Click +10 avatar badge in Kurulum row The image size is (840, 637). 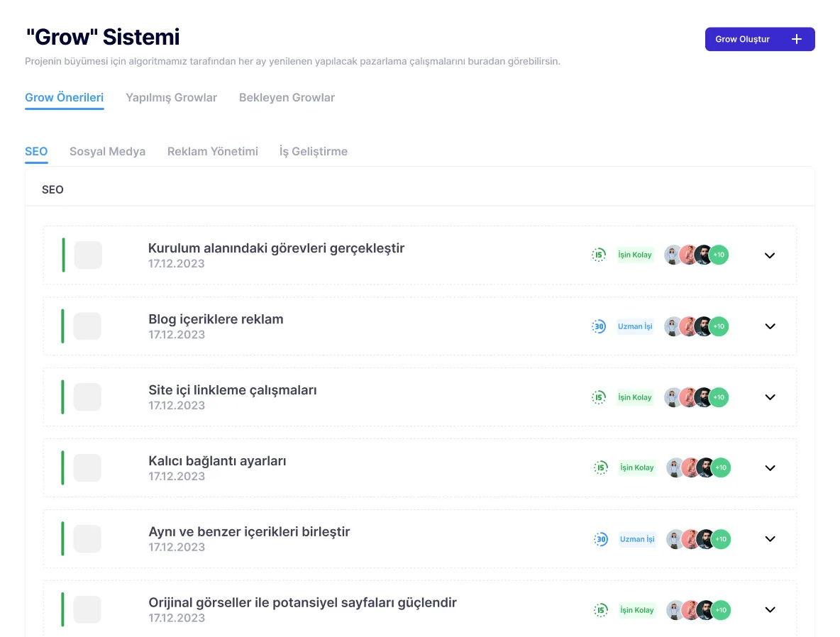[x=719, y=255]
